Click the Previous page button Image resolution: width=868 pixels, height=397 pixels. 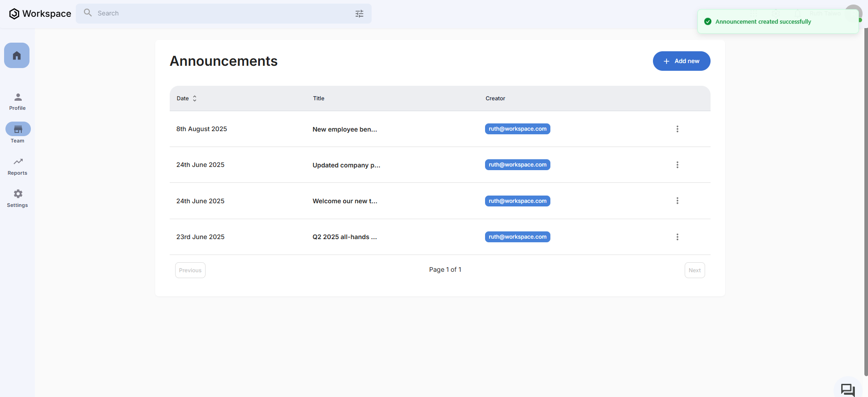[190, 270]
